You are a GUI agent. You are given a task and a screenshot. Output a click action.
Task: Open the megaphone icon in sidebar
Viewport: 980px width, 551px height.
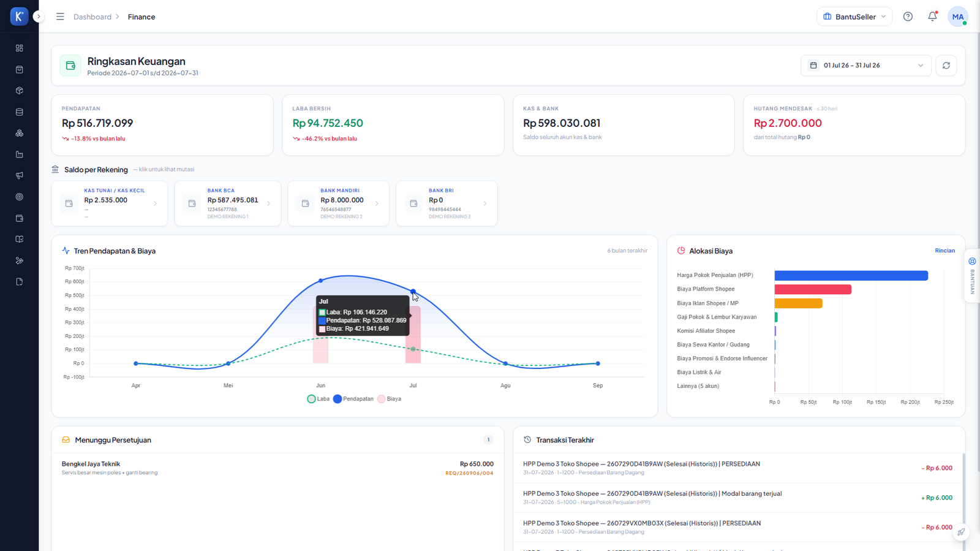tap(20, 175)
